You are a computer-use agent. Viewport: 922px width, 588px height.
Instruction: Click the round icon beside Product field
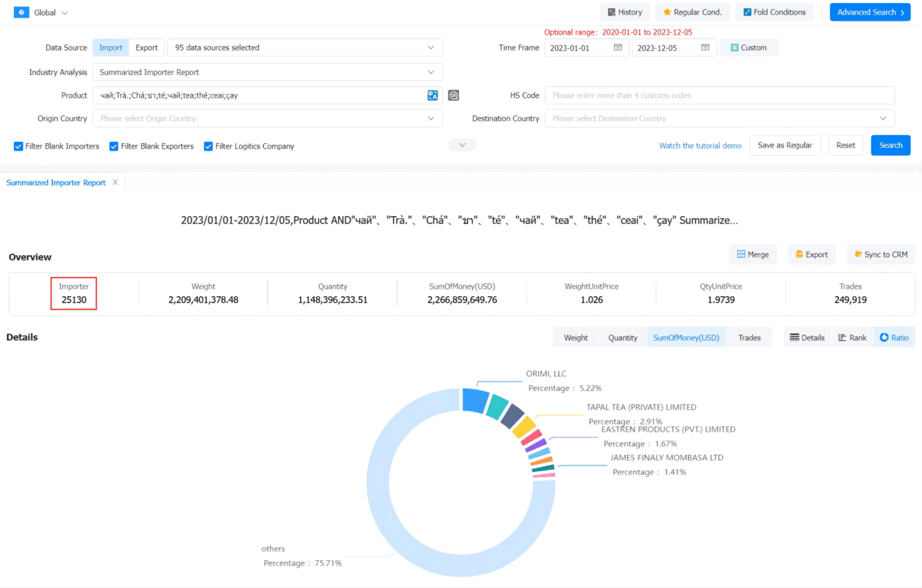pos(454,96)
